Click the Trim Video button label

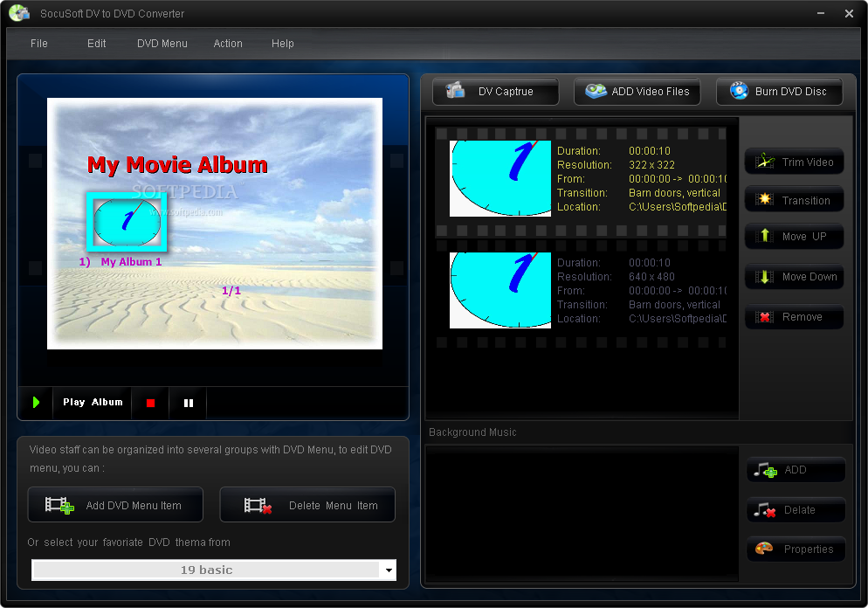point(808,162)
